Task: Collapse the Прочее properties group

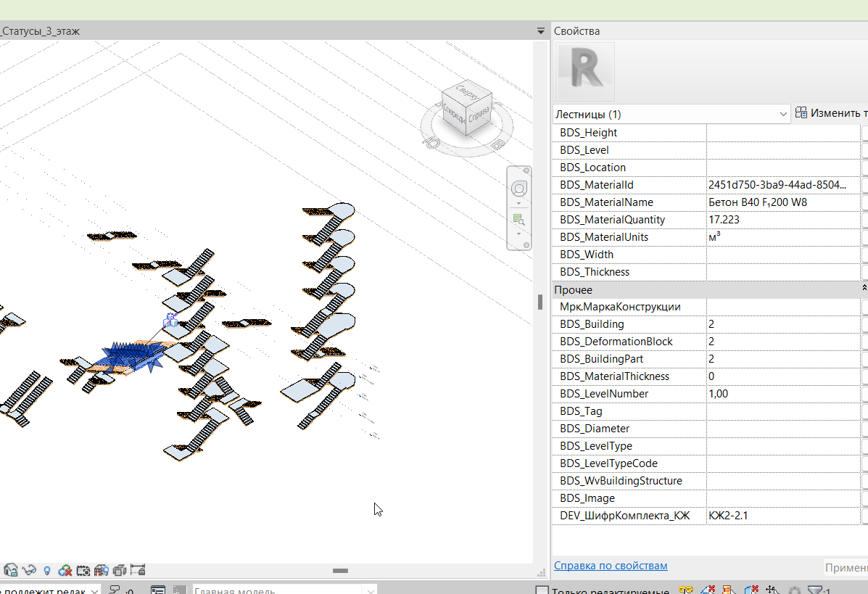Action: [864, 289]
